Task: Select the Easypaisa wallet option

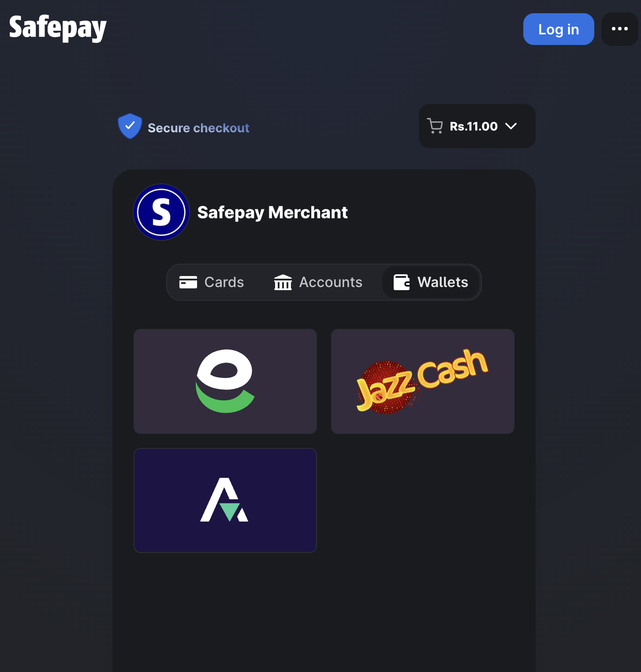Action: (225, 381)
